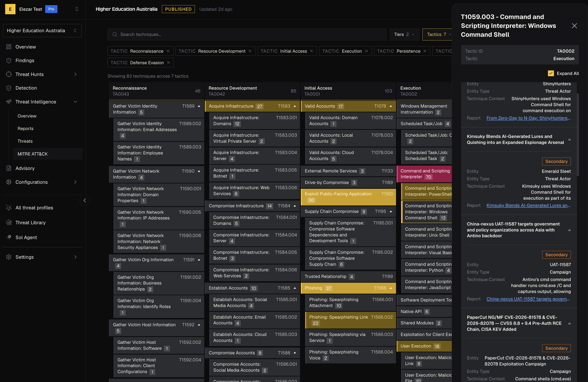The image size is (588, 382).
Task: Go to the Advisory page
Action: 25,168
